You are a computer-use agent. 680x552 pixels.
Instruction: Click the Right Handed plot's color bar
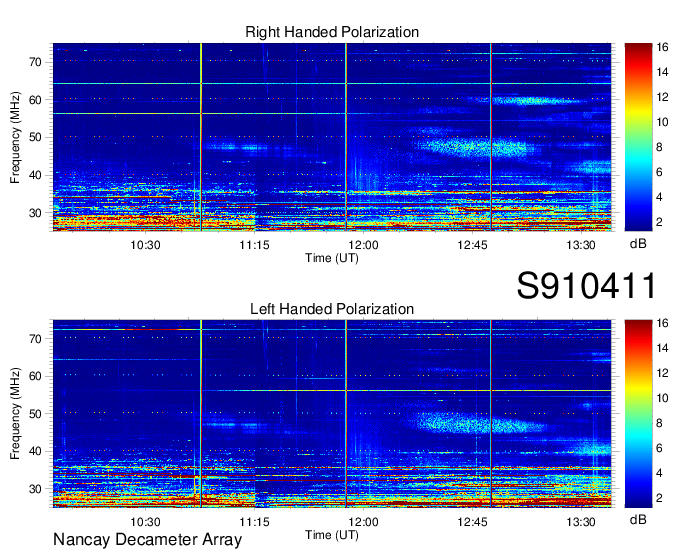coord(638,137)
